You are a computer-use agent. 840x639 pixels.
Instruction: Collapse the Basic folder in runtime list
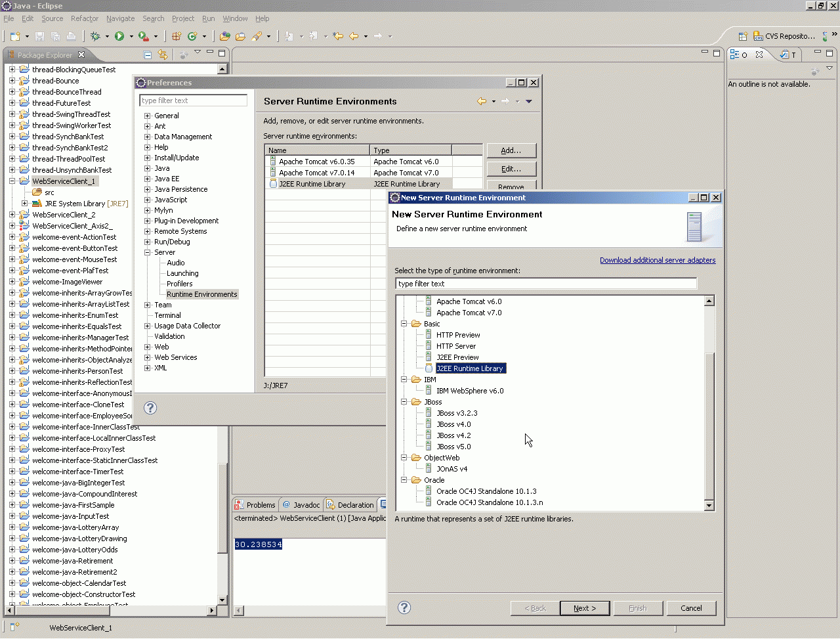click(x=404, y=324)
